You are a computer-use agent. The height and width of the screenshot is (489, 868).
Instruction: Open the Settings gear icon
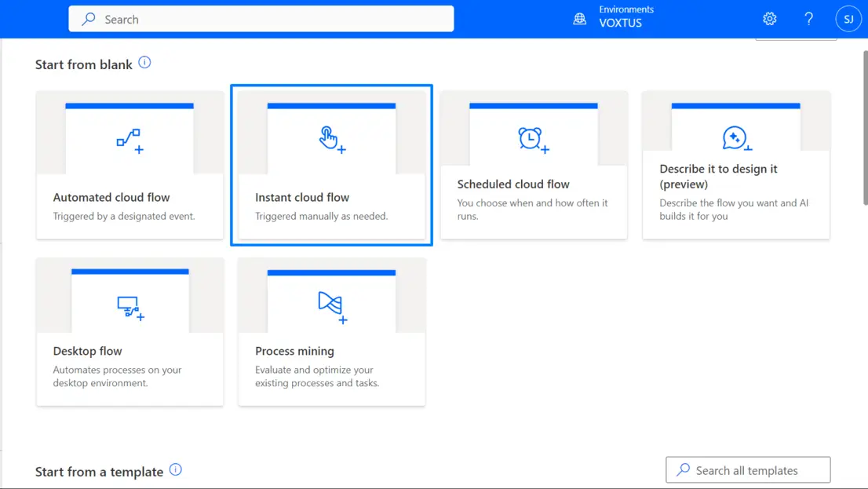point(770,19)
